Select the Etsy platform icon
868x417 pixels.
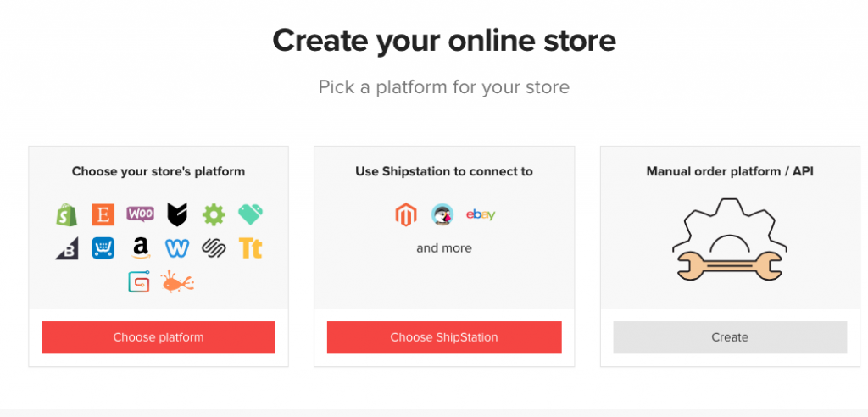(103, 214)
